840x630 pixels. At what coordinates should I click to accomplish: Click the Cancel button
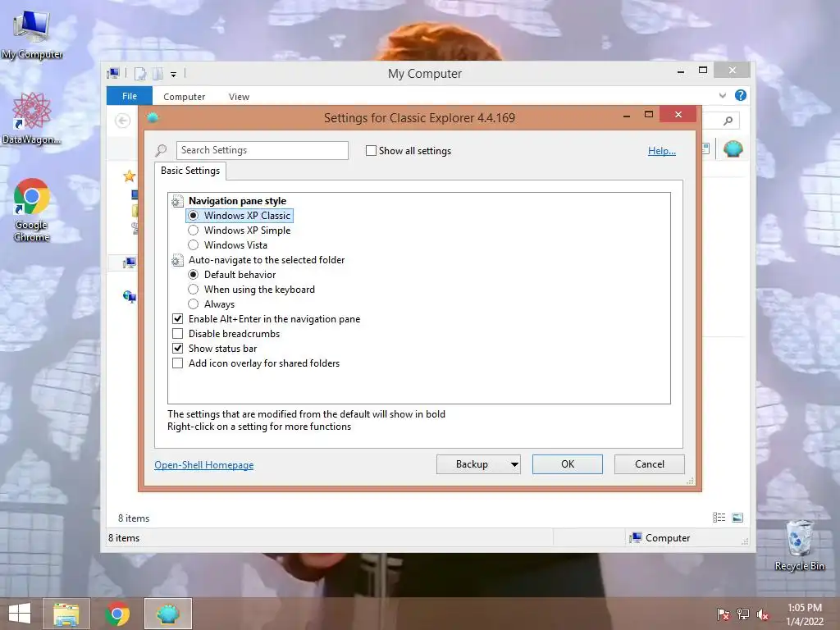coord(650,464)
